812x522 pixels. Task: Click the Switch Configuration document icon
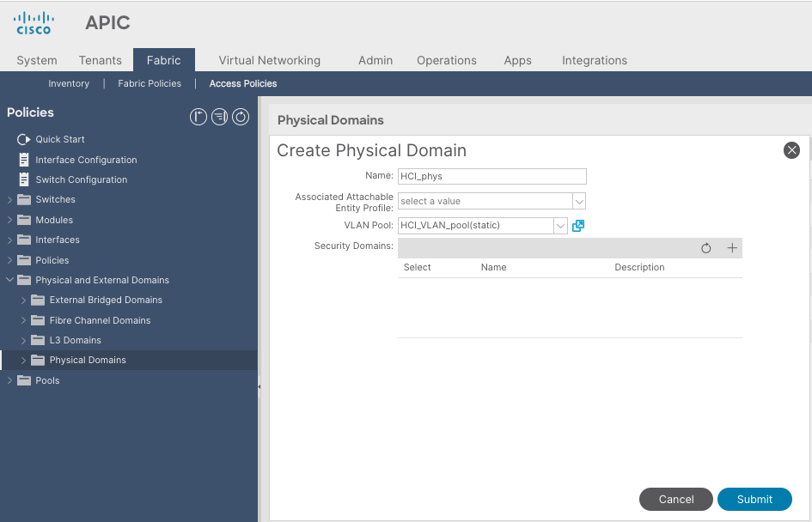tap(24, 179)
